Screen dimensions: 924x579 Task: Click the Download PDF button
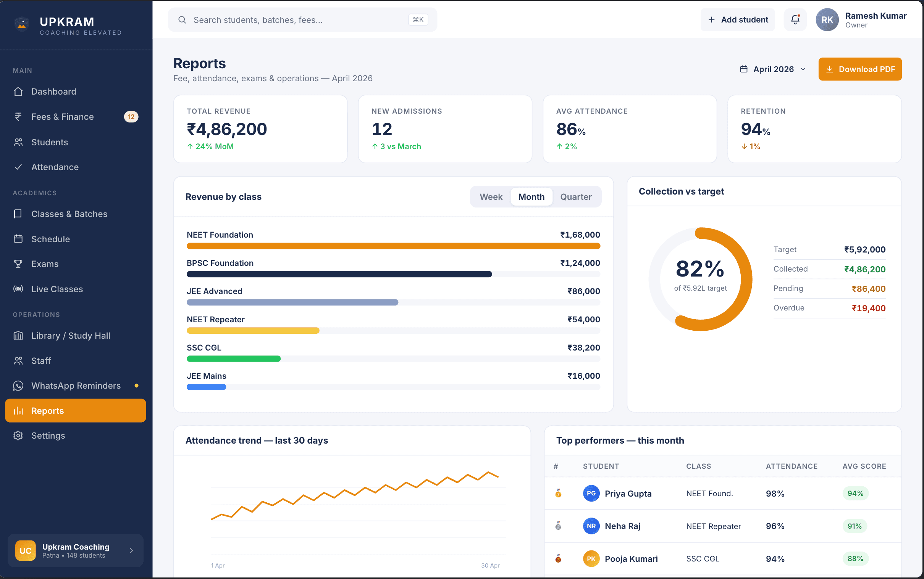859,69
